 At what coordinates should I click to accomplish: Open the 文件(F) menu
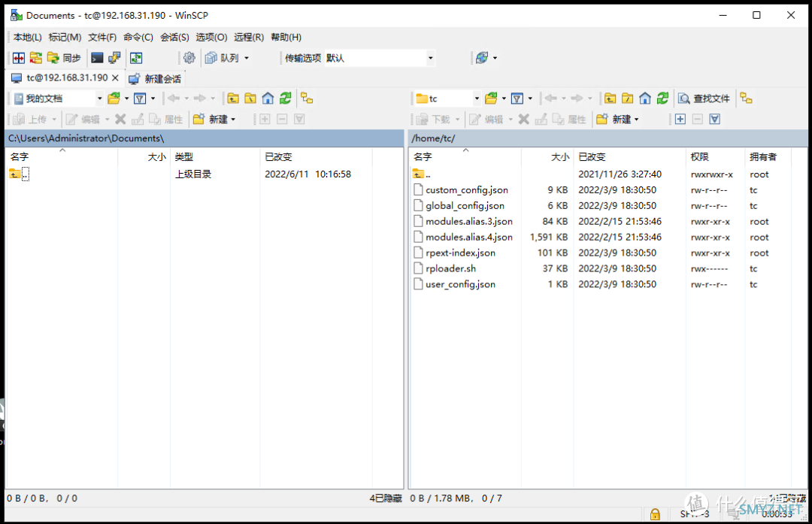(102, 38)
